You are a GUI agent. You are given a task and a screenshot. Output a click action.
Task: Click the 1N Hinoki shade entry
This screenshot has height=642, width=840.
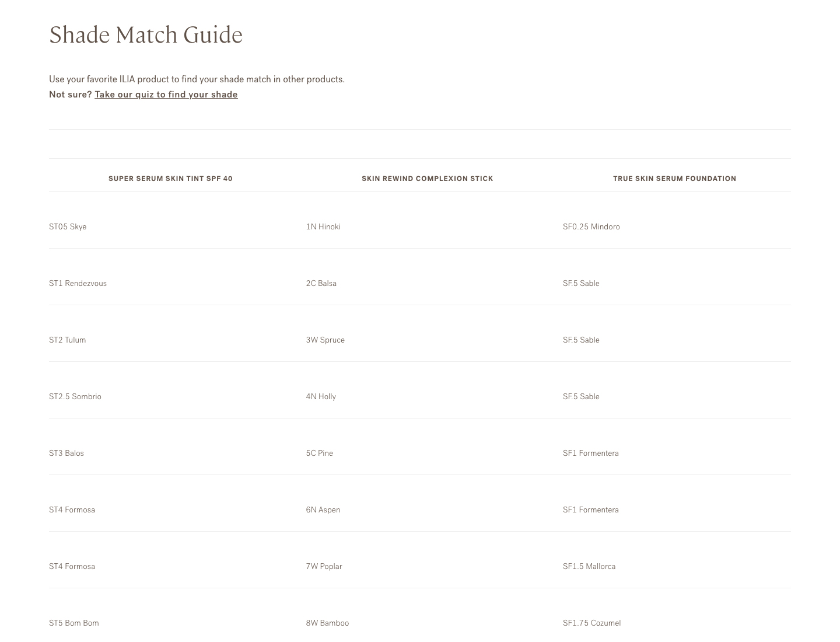point(323,227)
